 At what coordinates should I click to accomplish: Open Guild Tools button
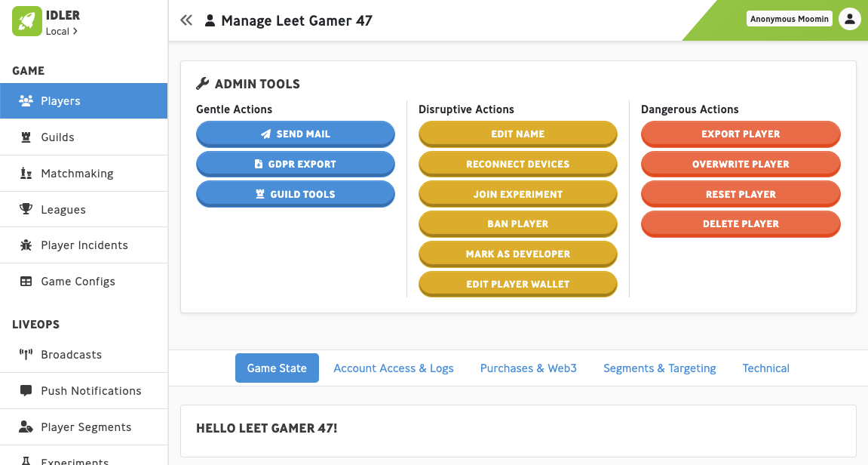(296, 194)
